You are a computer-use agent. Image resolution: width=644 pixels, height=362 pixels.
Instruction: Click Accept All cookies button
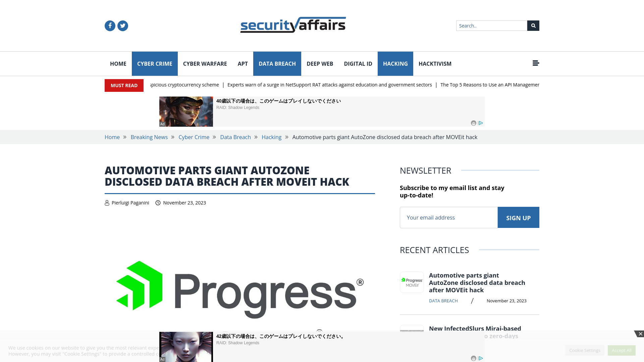pos(622,350)
